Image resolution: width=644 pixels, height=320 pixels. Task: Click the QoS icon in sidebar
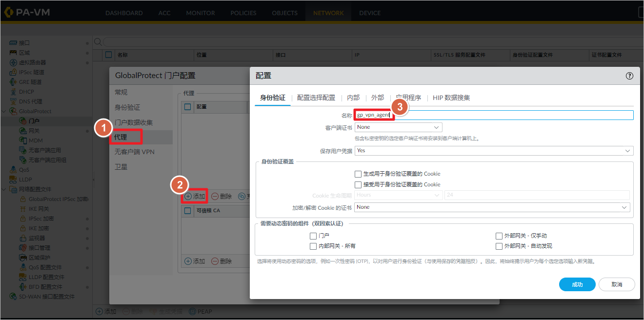pos(13,170)
